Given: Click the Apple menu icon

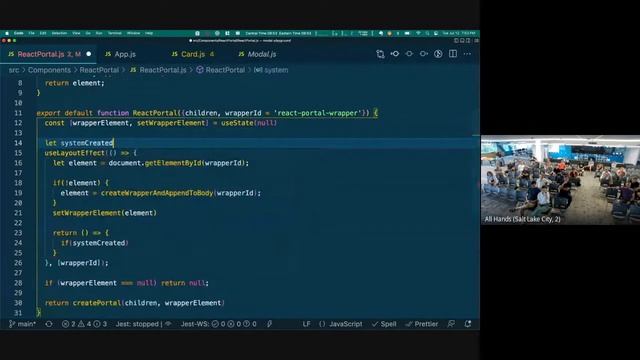Looking at the screenshot, I should point(7,33).
